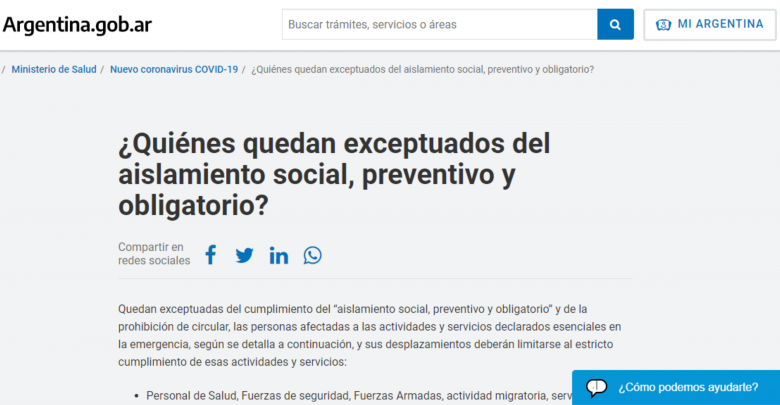Click the Mi Argentina ID card icon

[x=663, y=24]
